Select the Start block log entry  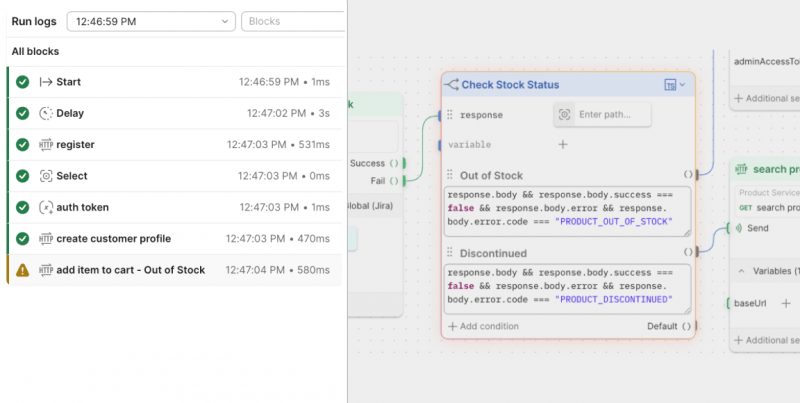(x=174, y=82)
